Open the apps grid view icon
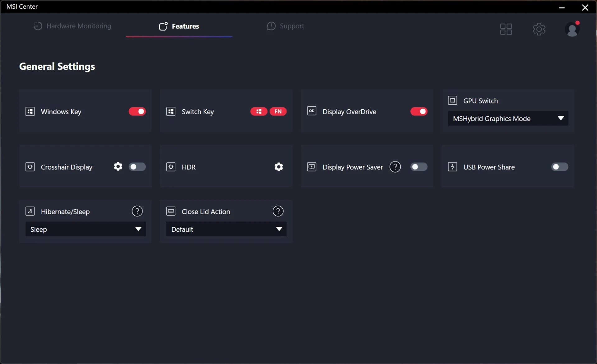The width and height of the screenshot is (597, 364). click(506, 29)
